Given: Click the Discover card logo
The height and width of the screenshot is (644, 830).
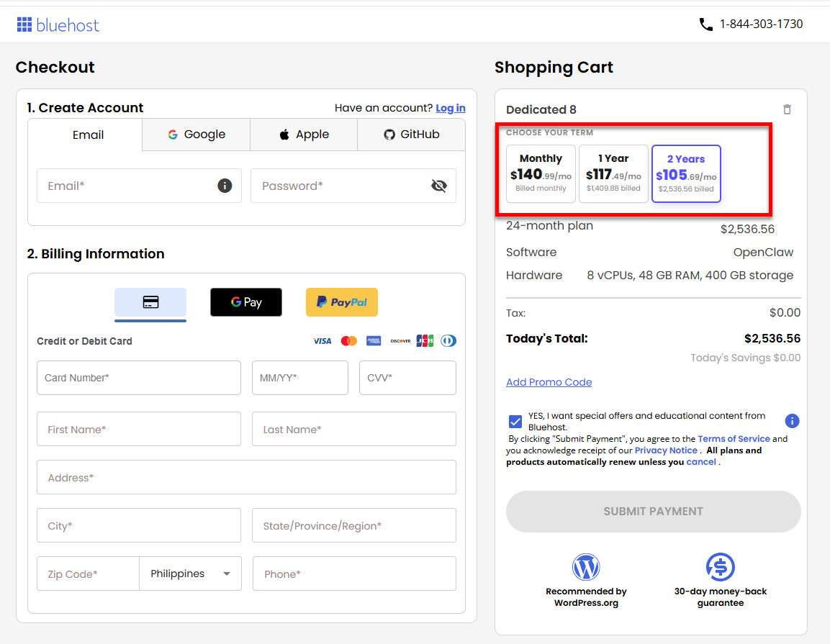Looking at the screenshot, I should 400,341.
